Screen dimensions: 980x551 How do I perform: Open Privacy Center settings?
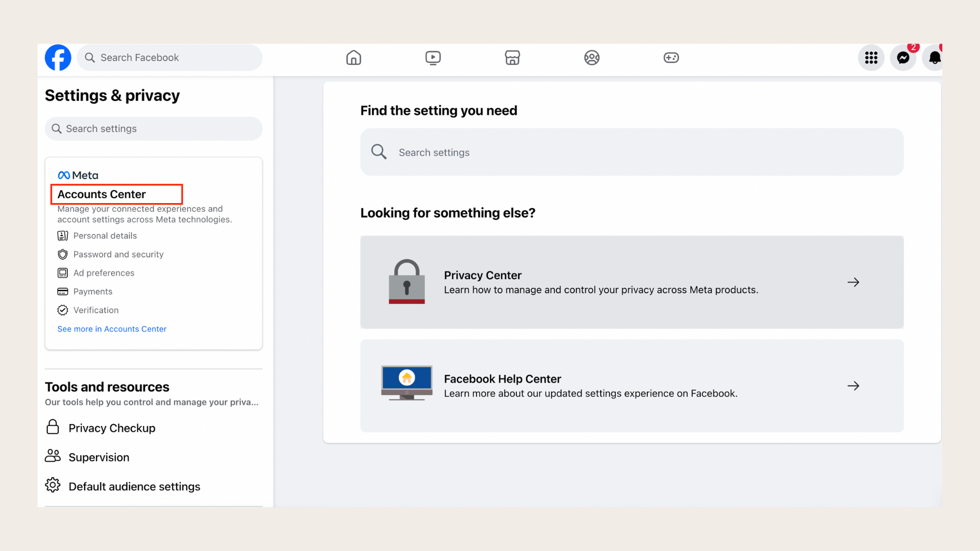point(631,282)
